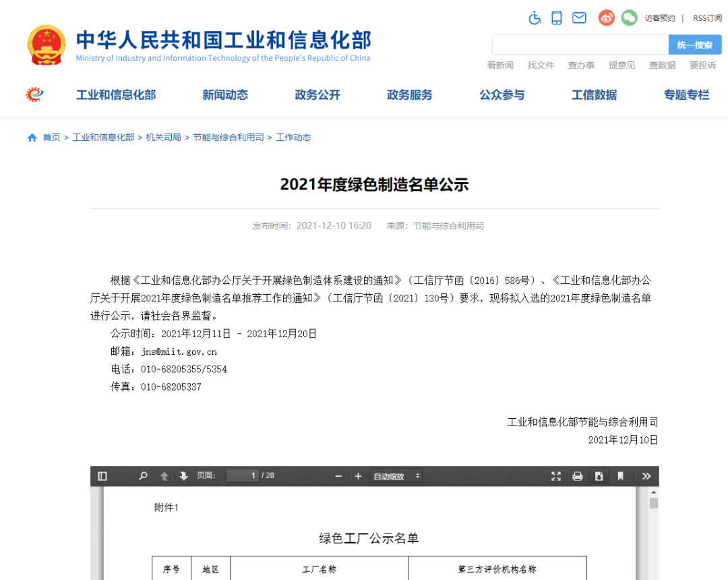This screenshot has height=580, width=728.
Task: Open the accessibility mode icon
Action: point(535,18)
